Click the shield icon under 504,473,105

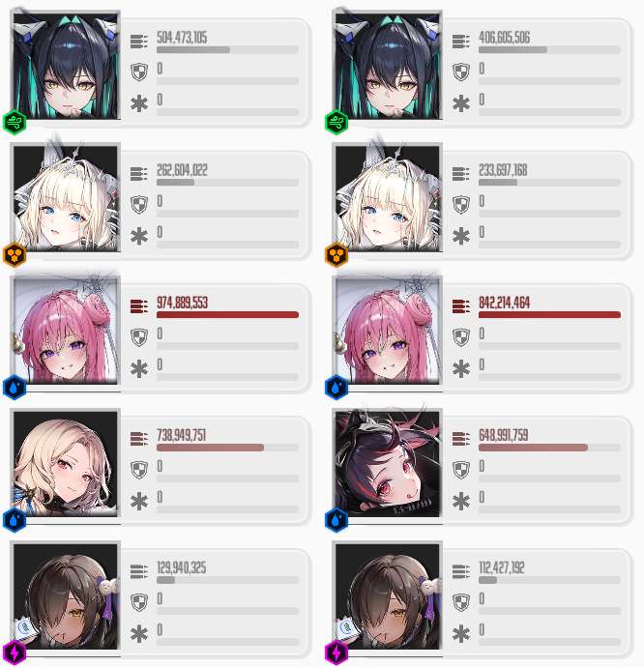[139, 72]
